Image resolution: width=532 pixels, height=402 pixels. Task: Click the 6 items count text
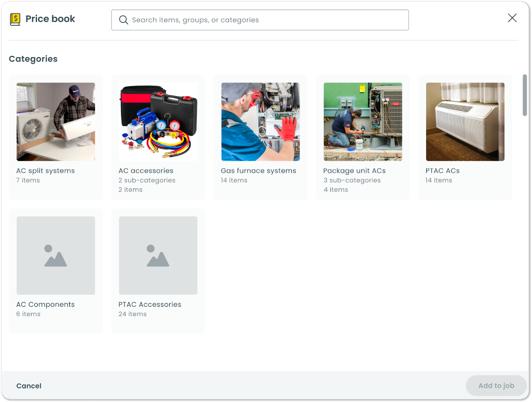point(28,314)
